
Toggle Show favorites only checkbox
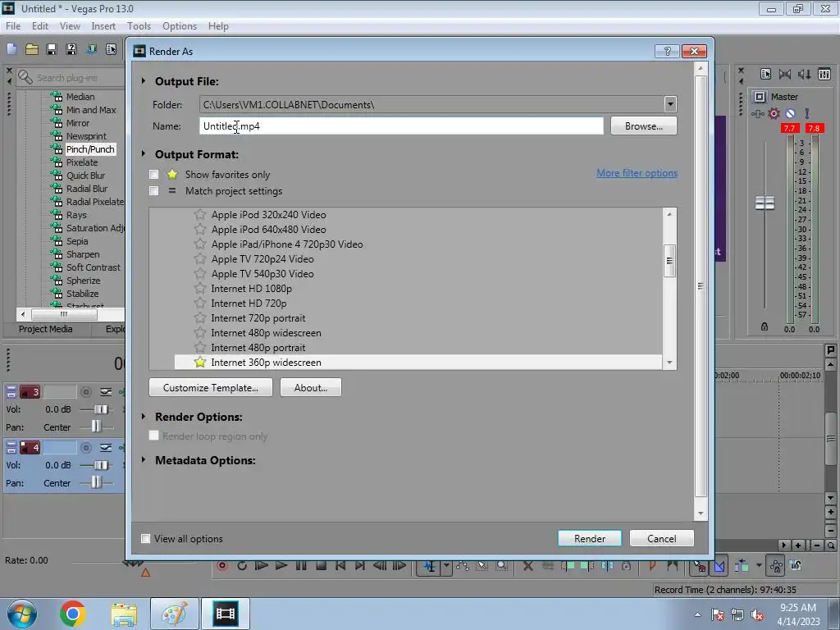[x=153, y=174]
